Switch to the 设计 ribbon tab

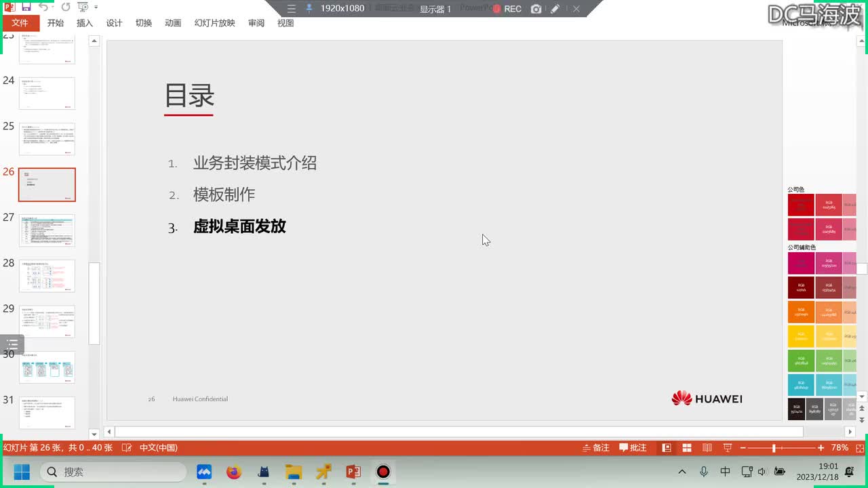click(x=114, y=23)
